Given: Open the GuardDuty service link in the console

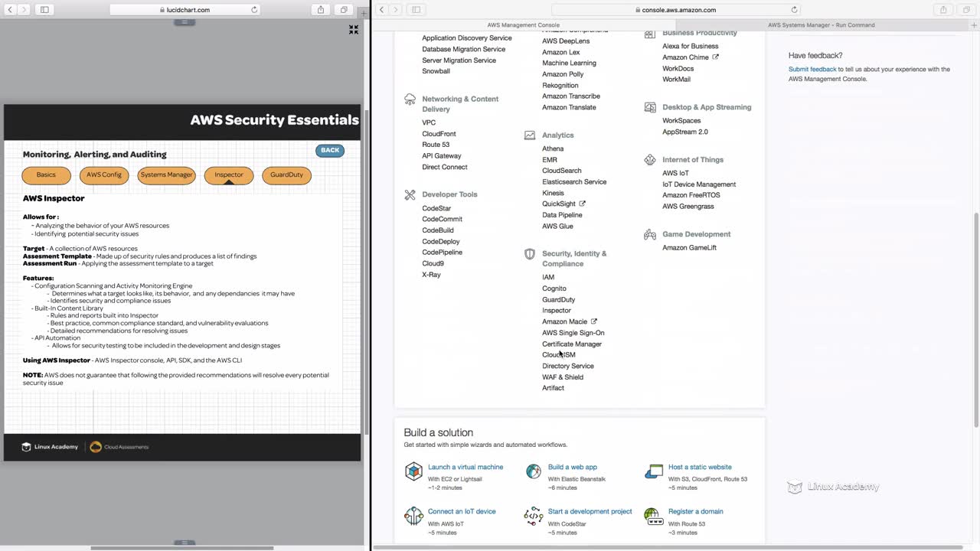Looking at the screenshot, I should tap(559, 300).
